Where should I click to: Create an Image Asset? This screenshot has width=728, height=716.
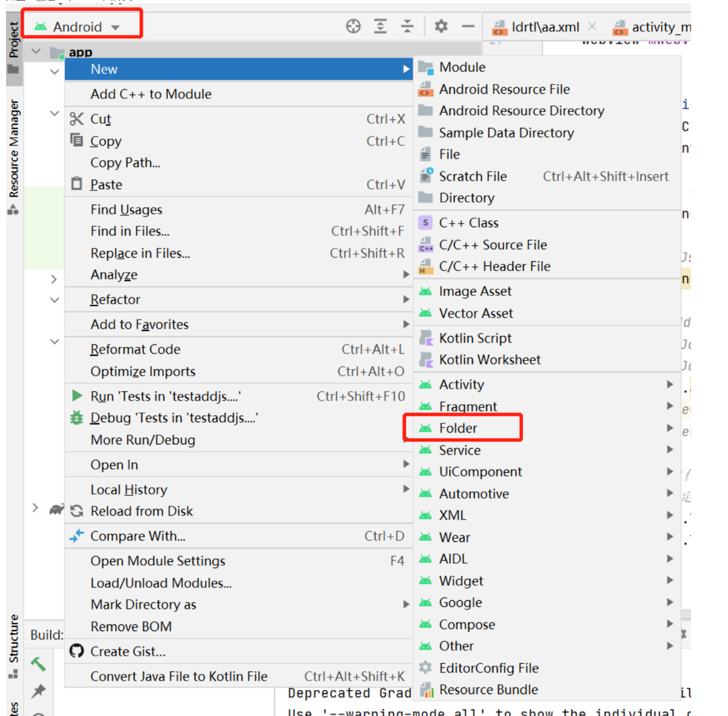[547, 291]
